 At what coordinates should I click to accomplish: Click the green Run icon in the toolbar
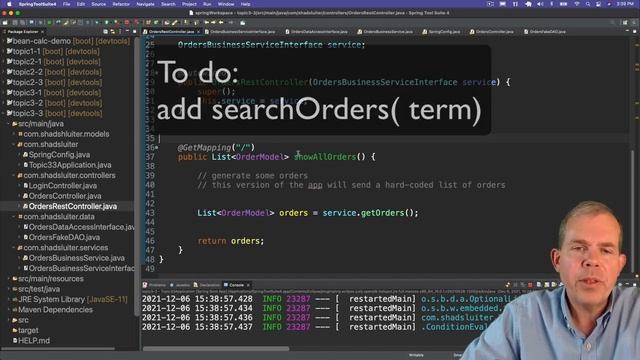point(107,22)
